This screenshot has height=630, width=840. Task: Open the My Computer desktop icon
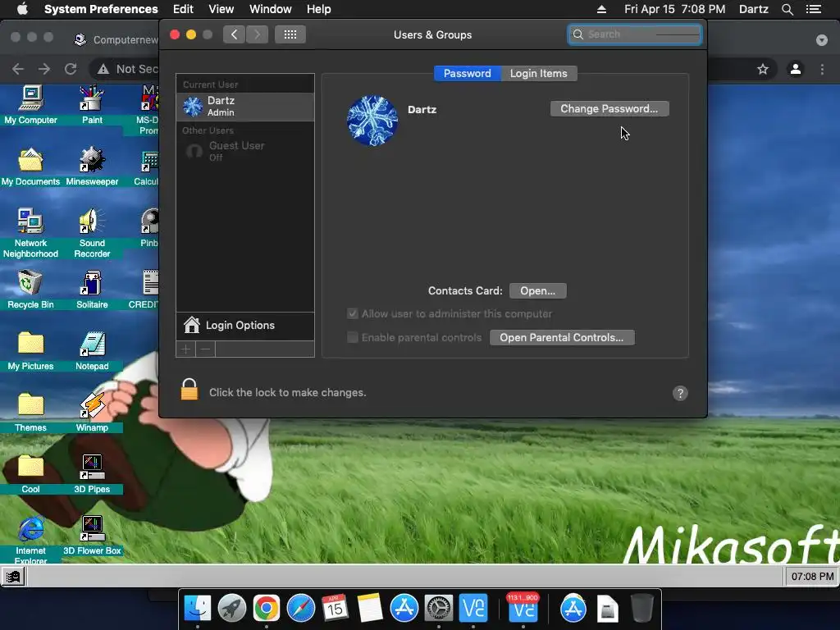(30, 105)
